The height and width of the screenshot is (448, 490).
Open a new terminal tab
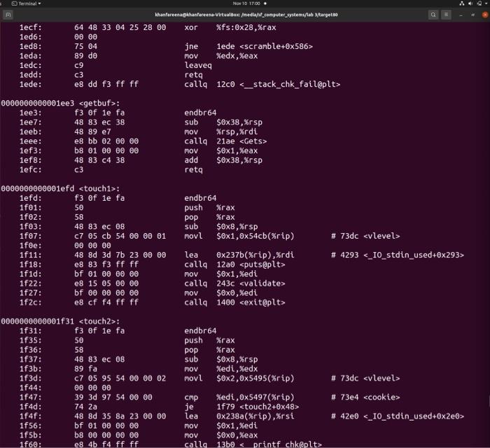pyautogui.click(x=8, y=15)
